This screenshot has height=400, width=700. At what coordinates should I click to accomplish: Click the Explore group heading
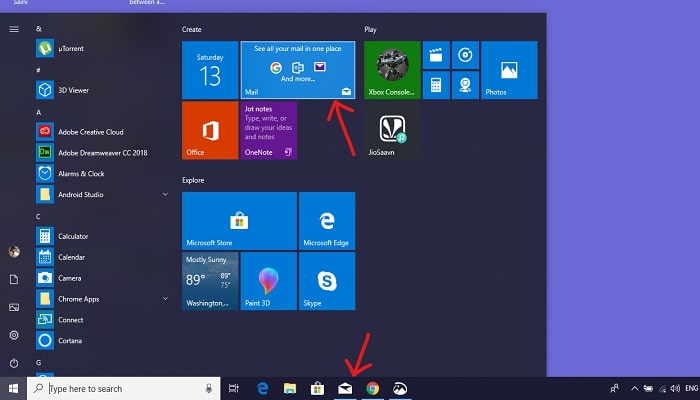(193, 180)
